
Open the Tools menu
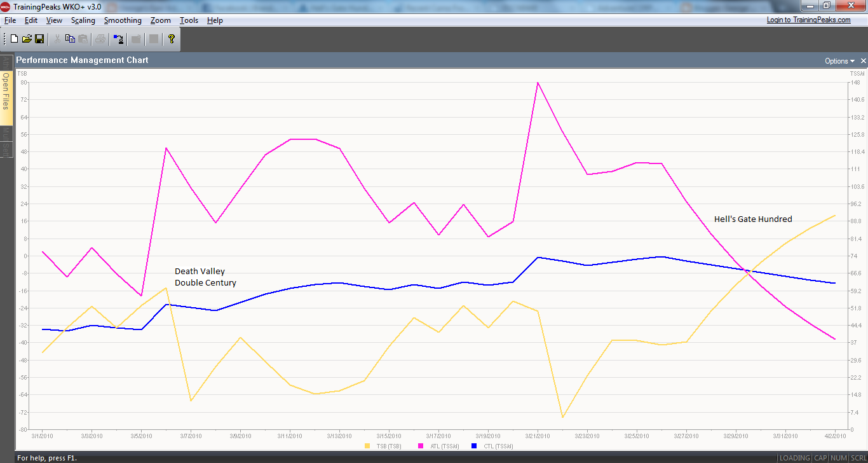tap(189, 20)
